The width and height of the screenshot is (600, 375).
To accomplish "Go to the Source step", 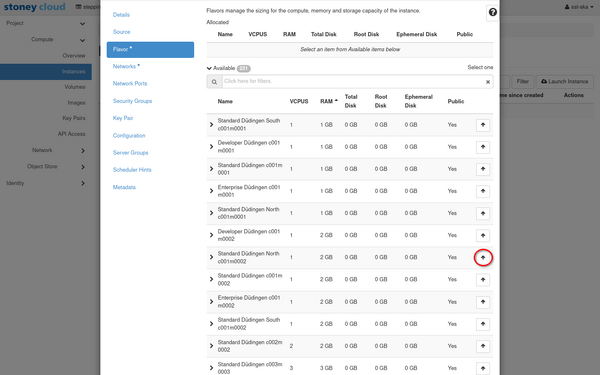I will tap(121, 32).
